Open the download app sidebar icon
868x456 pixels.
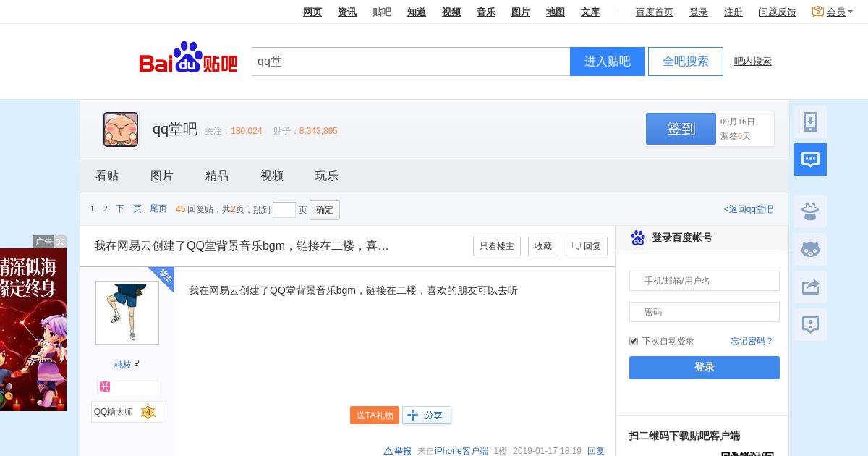[x=810, y=122]
